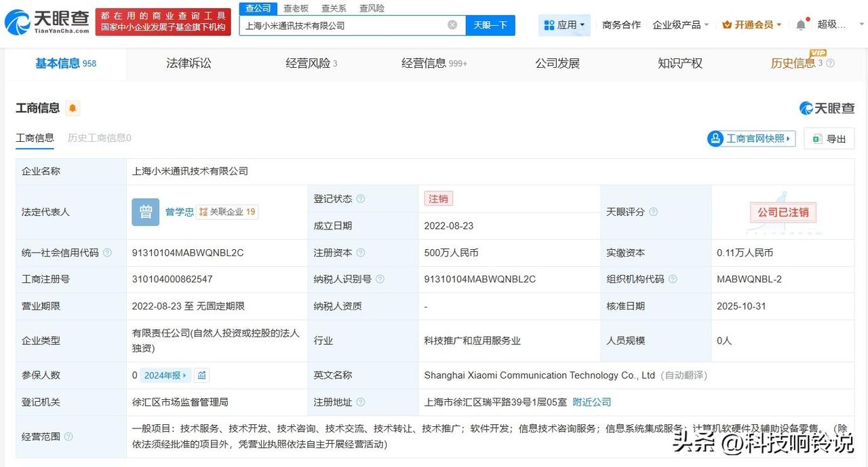Viewport: 868px width, 467px height.
Task: Open the 基本信息 tab
Action: coord(66,63)
